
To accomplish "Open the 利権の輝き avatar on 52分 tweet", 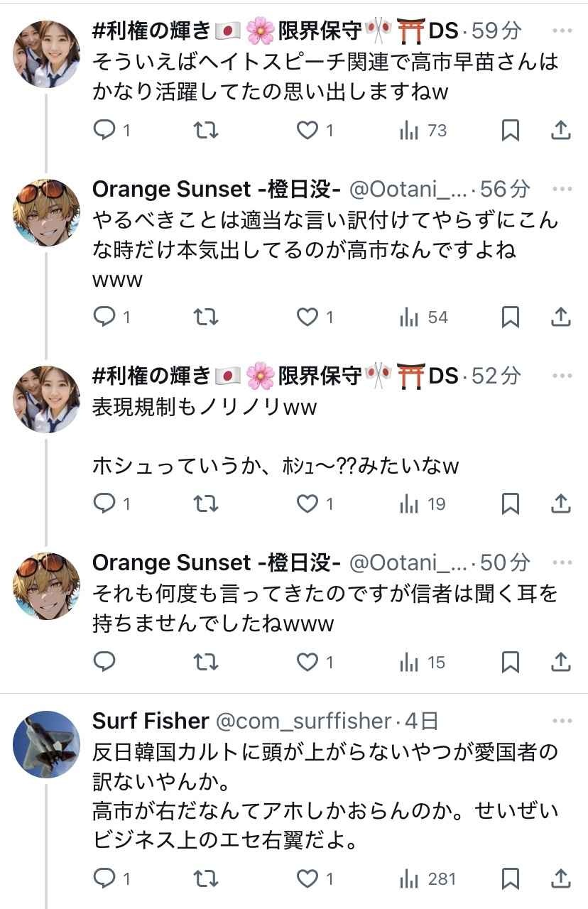I will pyautogui.click(x=47, y=398).
